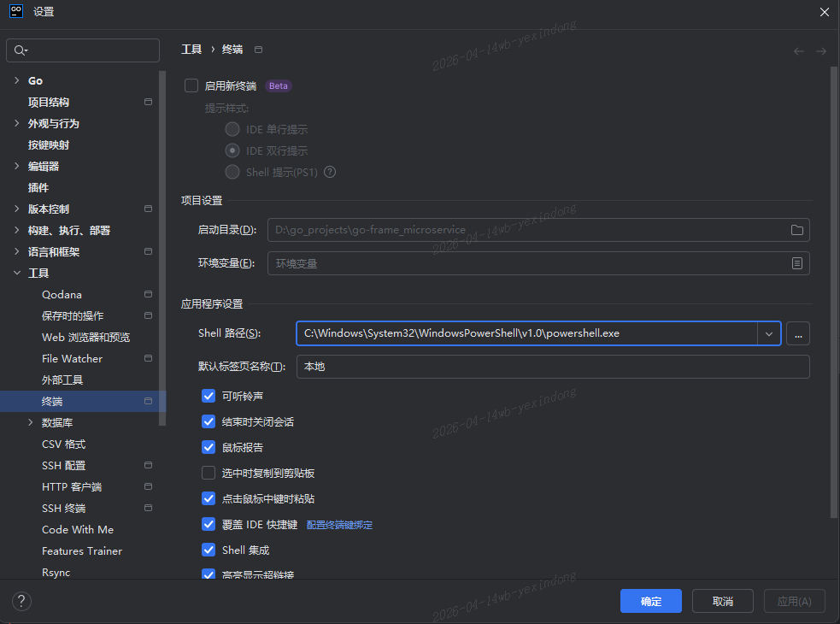
Task: Click the 应用(A) button
Action: 795,601
